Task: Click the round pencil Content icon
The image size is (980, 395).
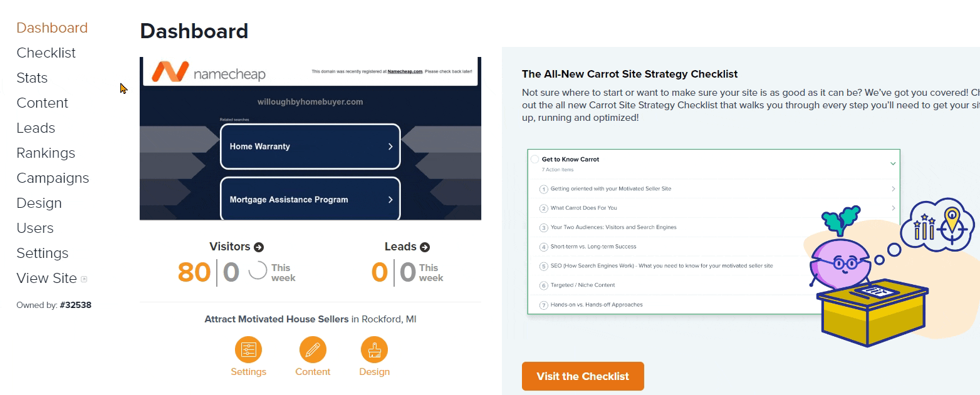Action: (x=313, y=350)
